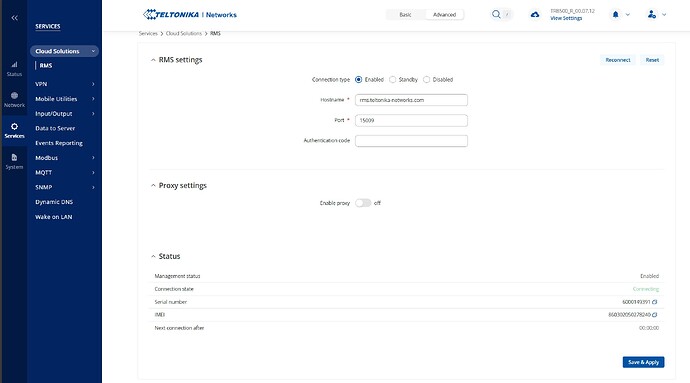The image size is (690, 383).
Task: Open Data to Server page
Action: tap(55, 128)
